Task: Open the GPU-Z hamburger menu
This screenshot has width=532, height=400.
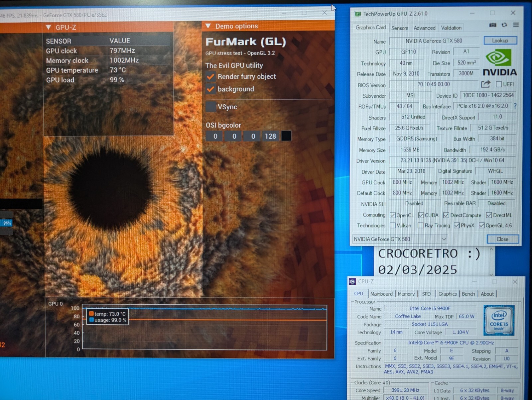Action: (516, 25)
